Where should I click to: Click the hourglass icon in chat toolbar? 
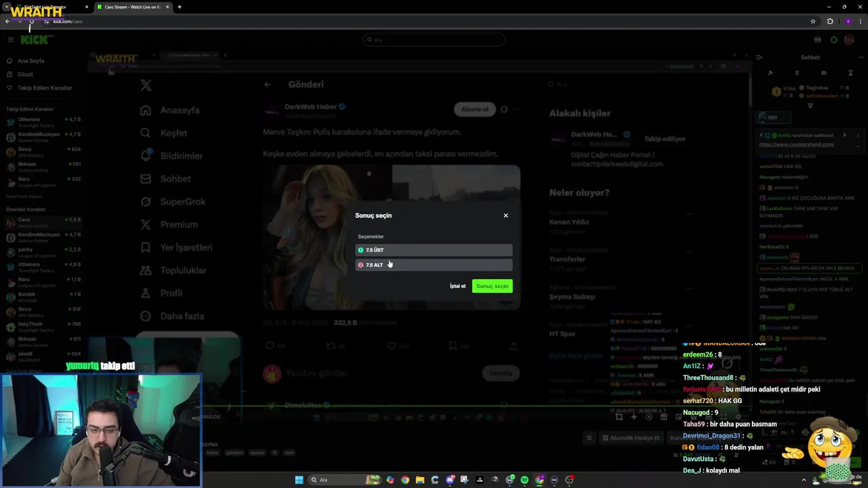coord(850,73)
